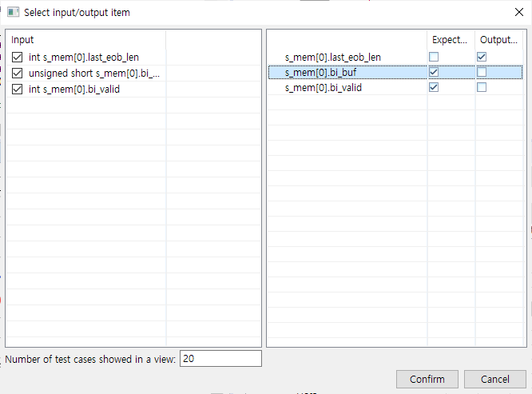
Task: Uncheck the unsigned short s_mem[0].bi_ input checkbox
Action: click(17, 73)
